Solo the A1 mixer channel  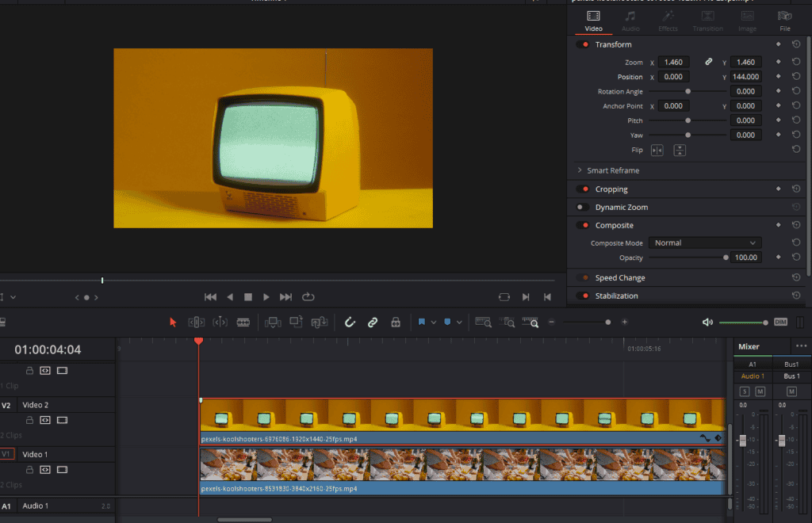tap(745, 391)
